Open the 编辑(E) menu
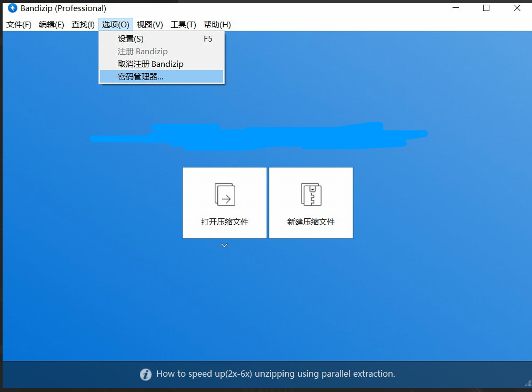 [x=51, y=24]
